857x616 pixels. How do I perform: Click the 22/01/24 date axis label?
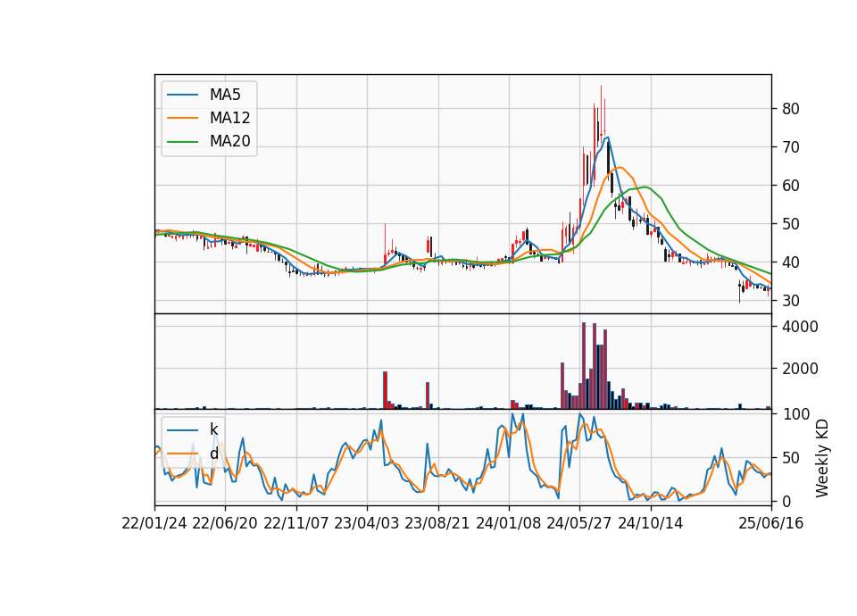pos(154,523)
